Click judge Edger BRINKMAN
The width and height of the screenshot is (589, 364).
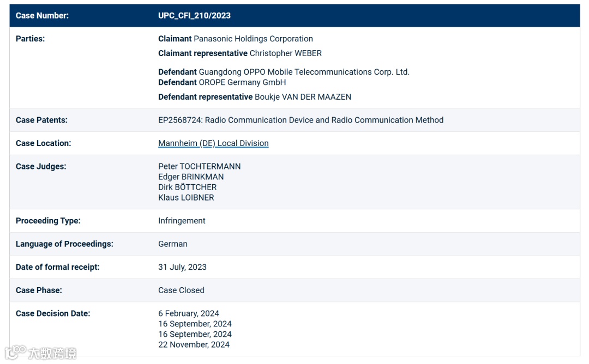click(191, 177)
